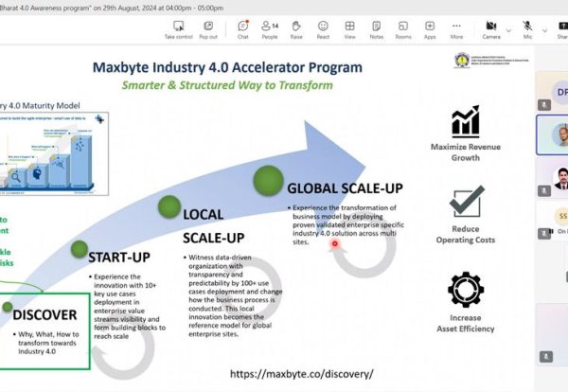568x392 pixels.
Task: Click the Take control button
Action: (x=178, y=30)
